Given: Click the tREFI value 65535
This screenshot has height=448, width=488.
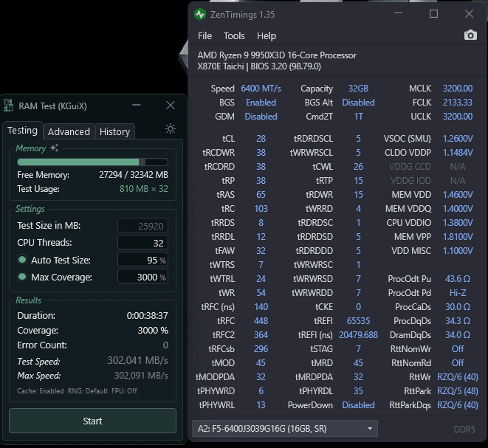Looking at the screenshot, I should pos(358,321).
